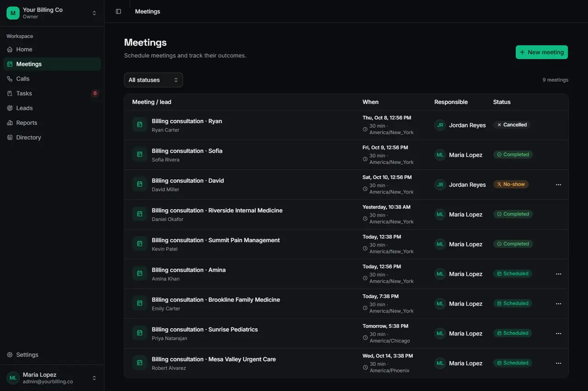This screenshot has width=588, height=391.
Task: Click the When column header
Action: click(371, 102)
